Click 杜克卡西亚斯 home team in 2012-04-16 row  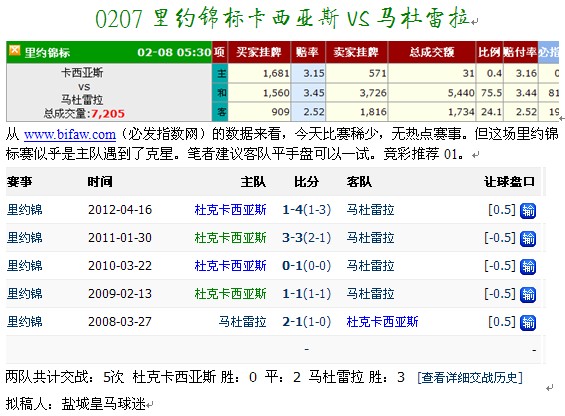[230, 209]
